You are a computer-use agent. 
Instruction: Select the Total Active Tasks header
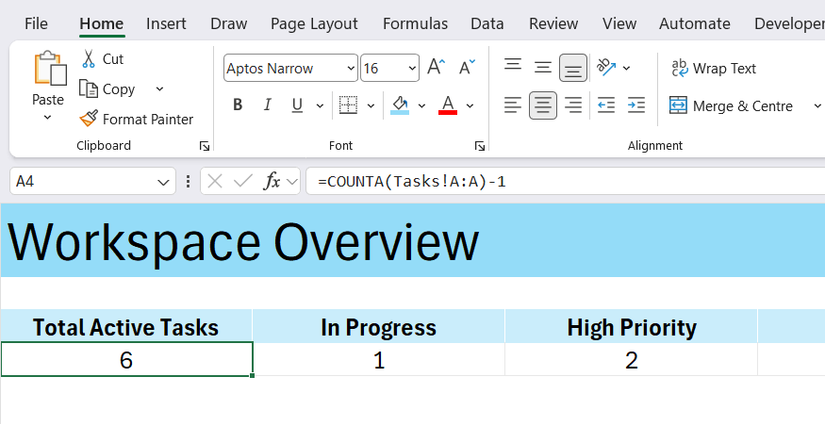(x=126, y=327)
